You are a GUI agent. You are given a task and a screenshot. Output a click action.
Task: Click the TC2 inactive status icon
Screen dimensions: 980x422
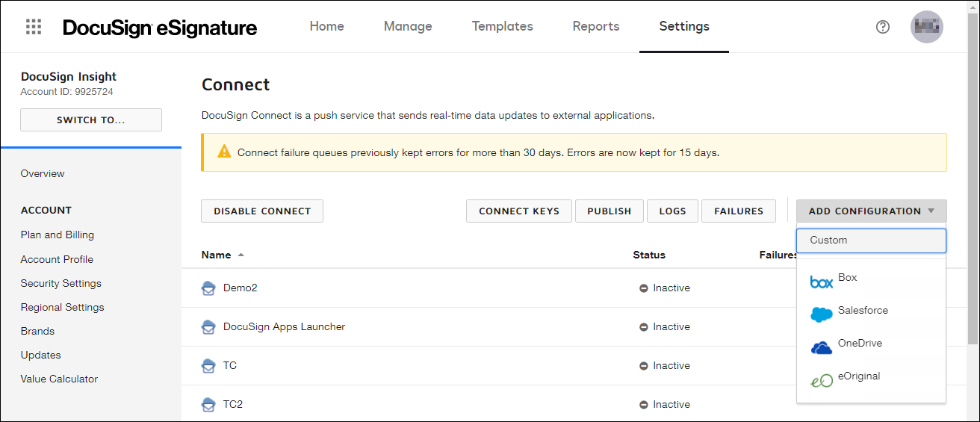point(643,405)
